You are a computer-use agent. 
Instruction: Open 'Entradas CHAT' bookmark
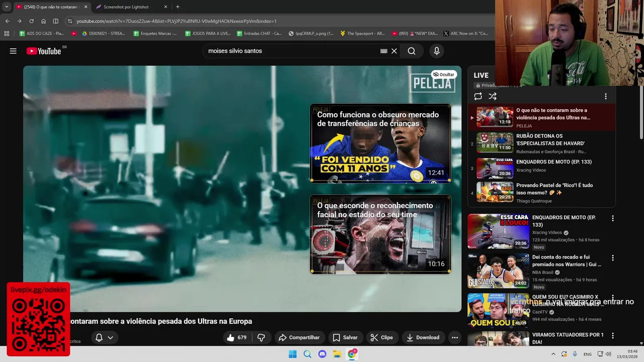(x=259, y=34)
